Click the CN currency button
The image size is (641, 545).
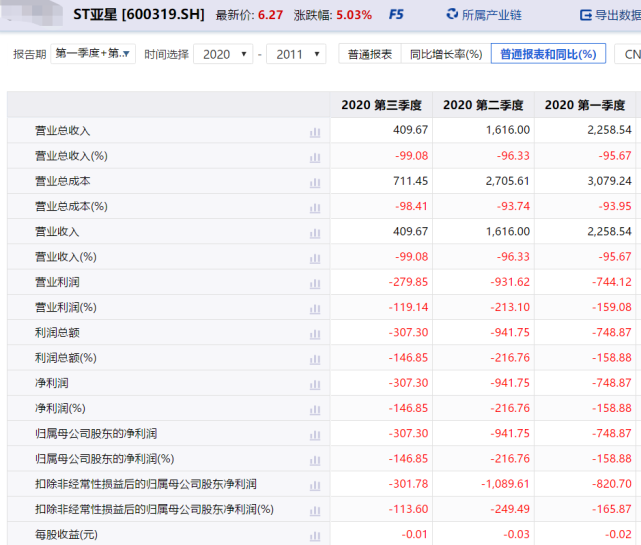[x=630, y=54]
